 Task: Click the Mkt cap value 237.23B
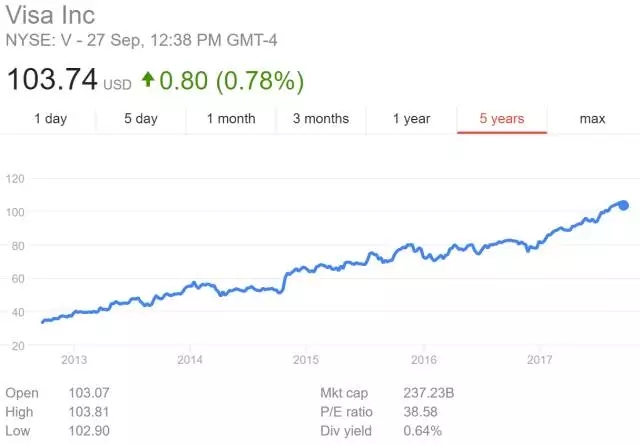[429, 393]
